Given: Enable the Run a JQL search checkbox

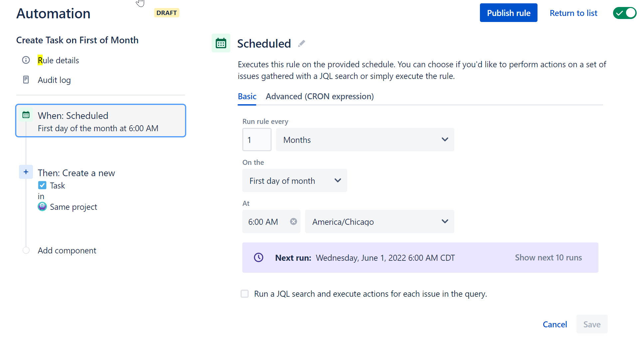Looking at the screenshot, I should point(245,294).
